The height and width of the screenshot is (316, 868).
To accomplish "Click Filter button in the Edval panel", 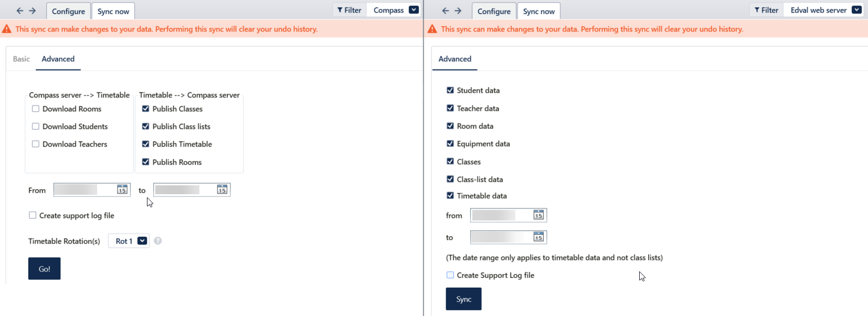I will [767, 10].
